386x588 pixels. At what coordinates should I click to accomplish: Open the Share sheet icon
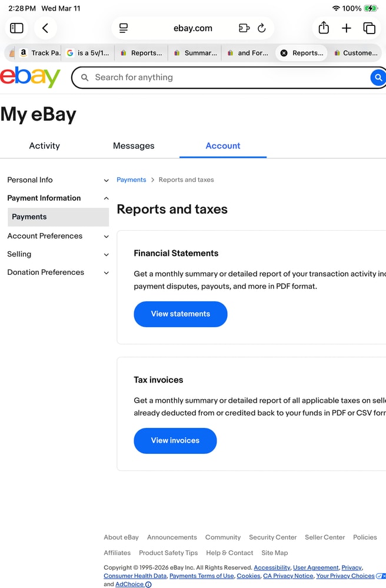pyautogui.click(x=324, y=28)
